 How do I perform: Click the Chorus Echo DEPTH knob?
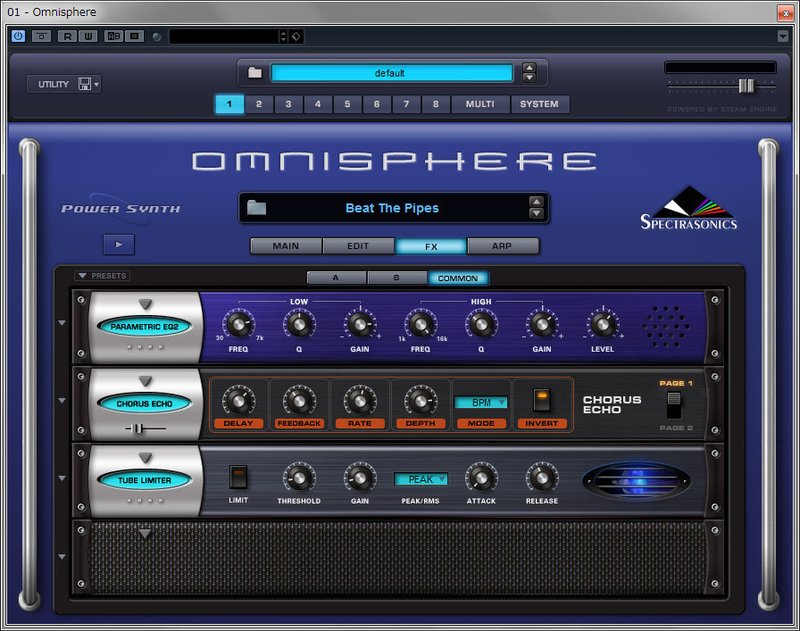[420, 400]
